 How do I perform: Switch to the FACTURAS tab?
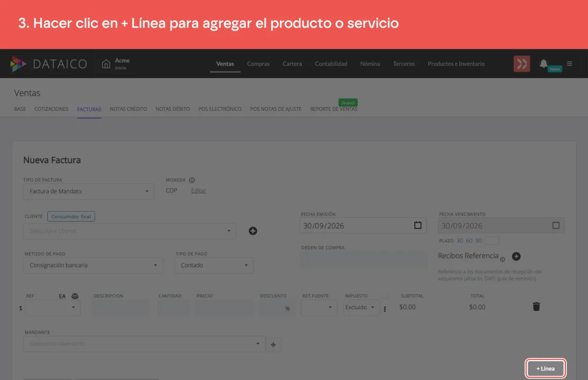pos(89,109)
